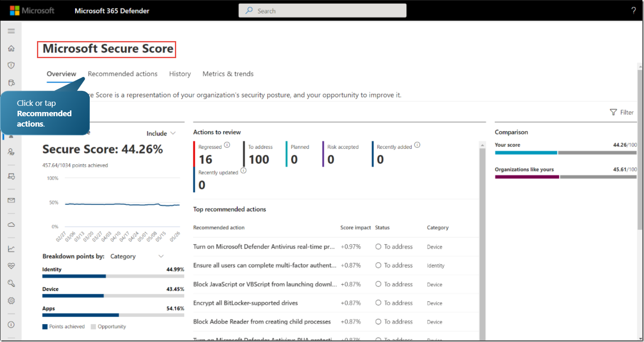Open the Email envelope icon in sidebar
Image resolution: width=644 pixels, height=342 pixels.
[11, 200]
